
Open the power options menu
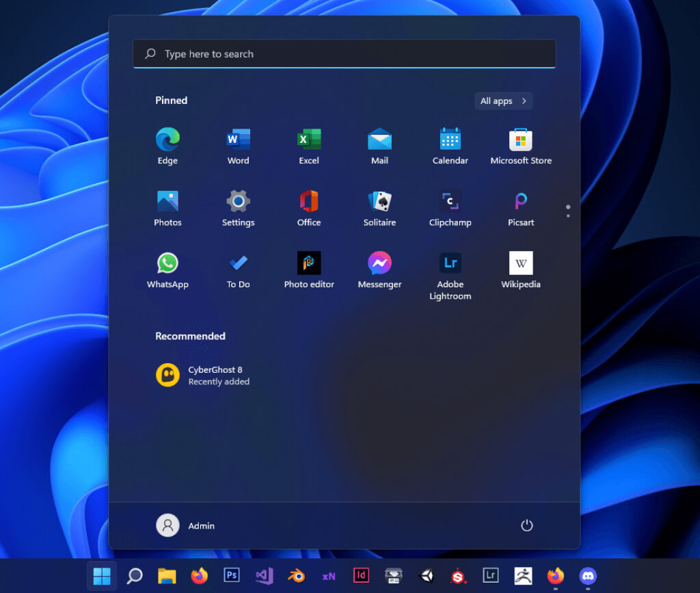point(526,525)
